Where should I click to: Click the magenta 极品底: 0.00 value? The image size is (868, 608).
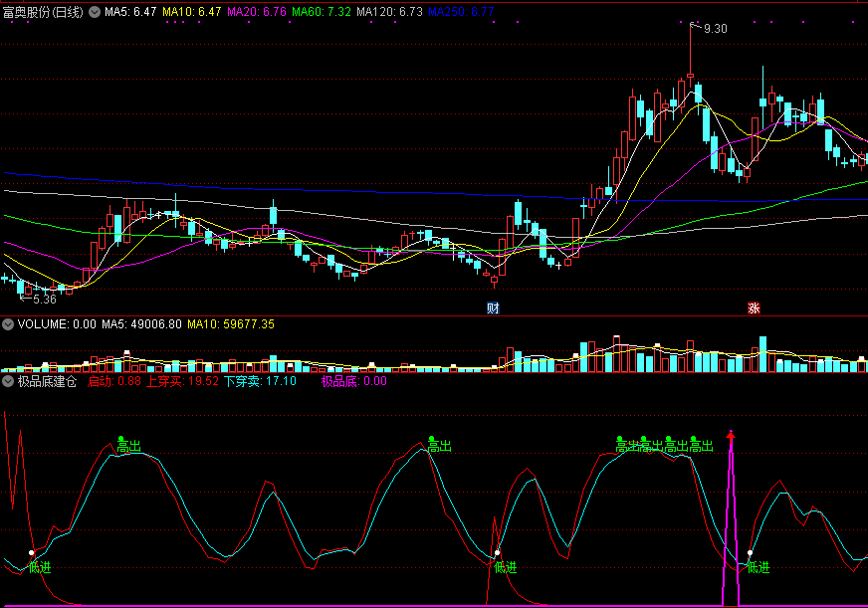354,381
